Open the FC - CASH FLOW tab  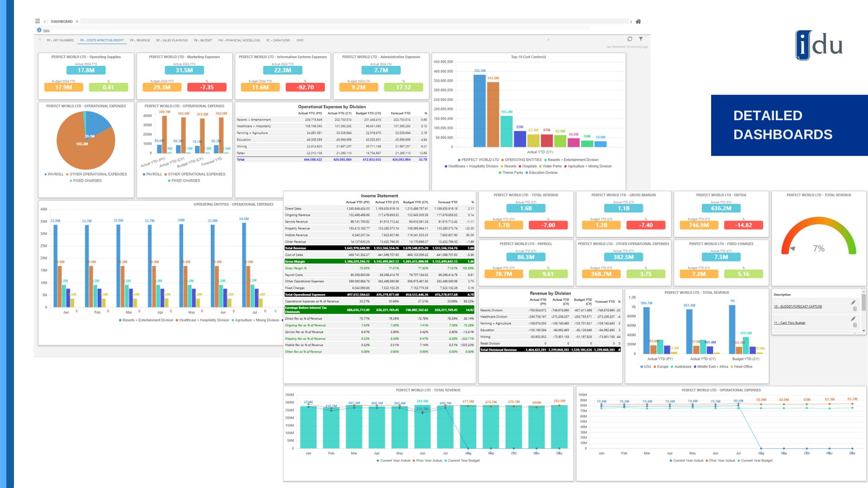278,40
